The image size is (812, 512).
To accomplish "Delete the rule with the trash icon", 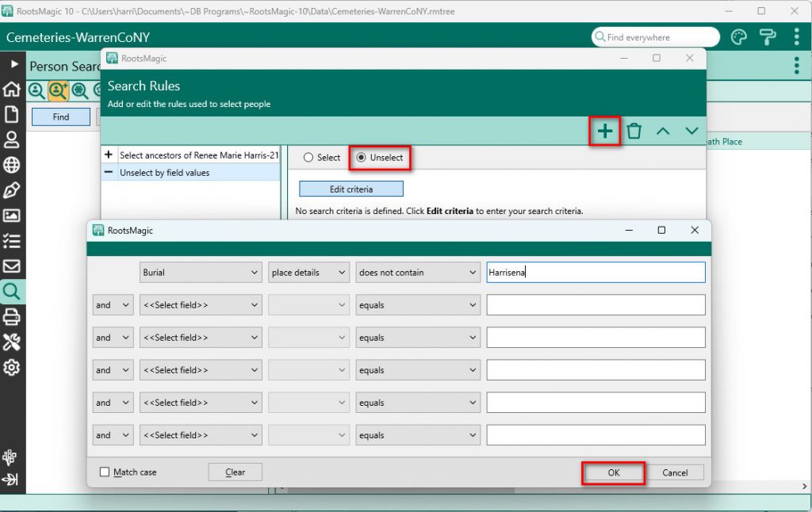I will pos(634,131).
